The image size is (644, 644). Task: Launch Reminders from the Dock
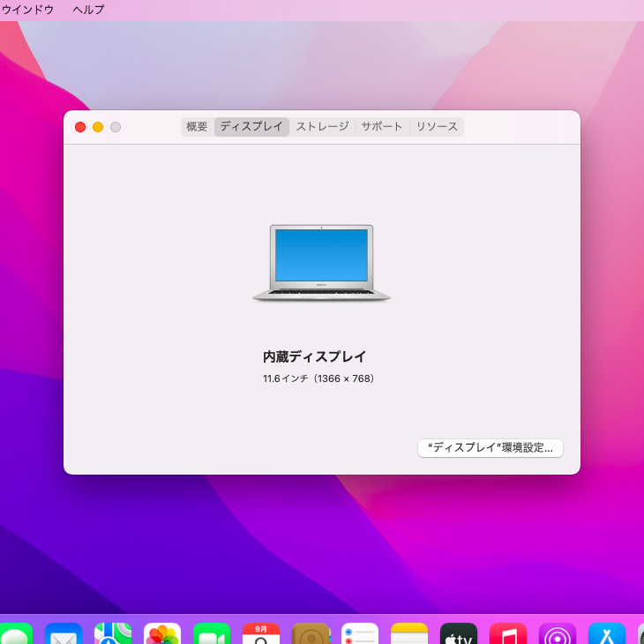click(x=360, y=633)
